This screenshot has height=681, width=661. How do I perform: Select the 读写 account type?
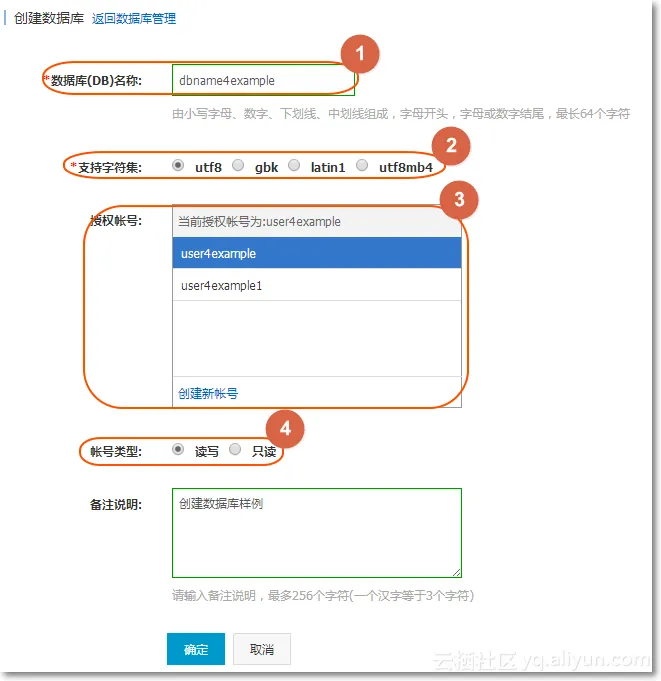178,449
